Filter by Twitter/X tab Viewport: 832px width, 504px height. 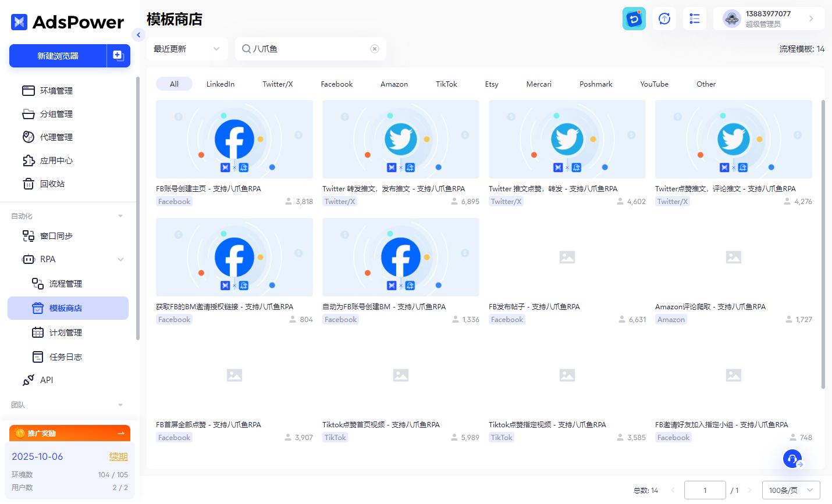[278, 84]
